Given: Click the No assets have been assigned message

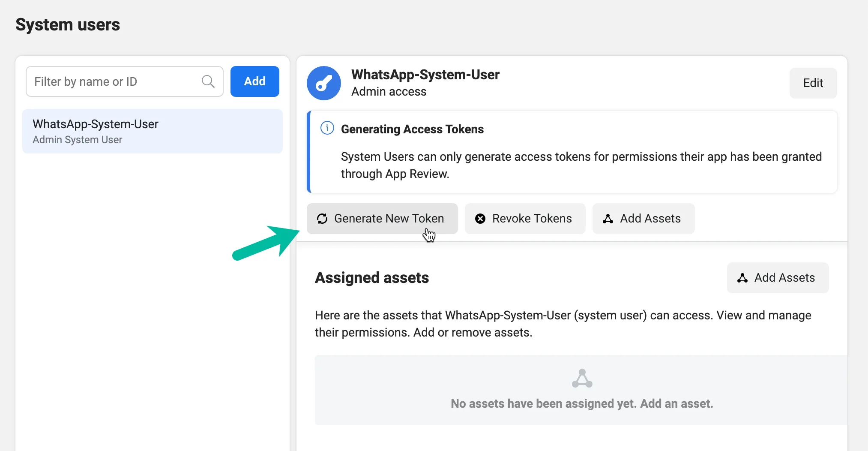Looking at the screenshot, I should click(582, 403).
